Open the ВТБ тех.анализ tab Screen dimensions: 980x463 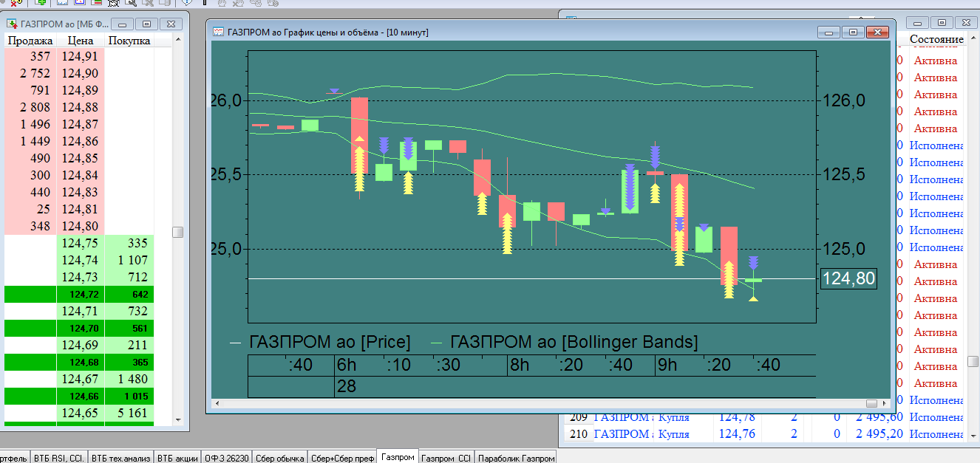tap(120, 458)
